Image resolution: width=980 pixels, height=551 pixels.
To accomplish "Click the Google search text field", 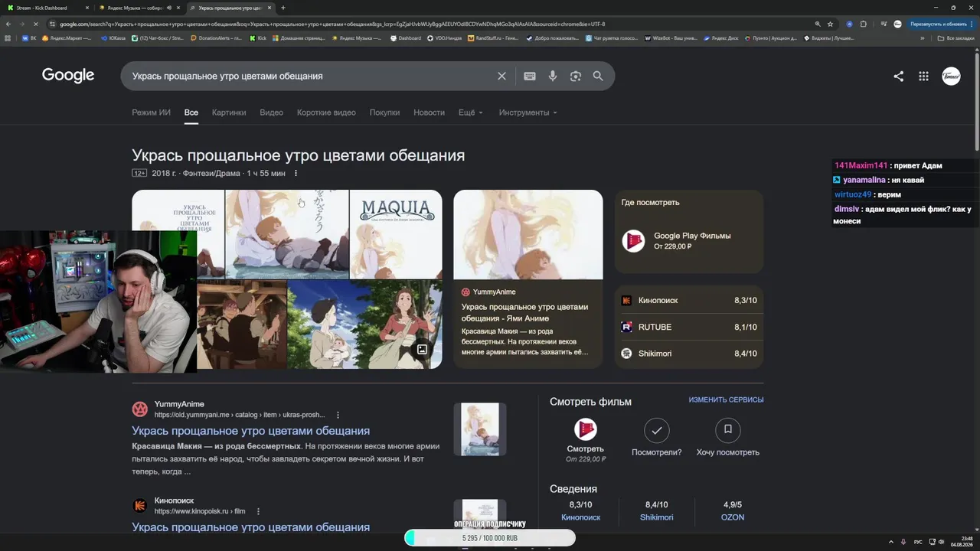I will (x=310, y=77).
